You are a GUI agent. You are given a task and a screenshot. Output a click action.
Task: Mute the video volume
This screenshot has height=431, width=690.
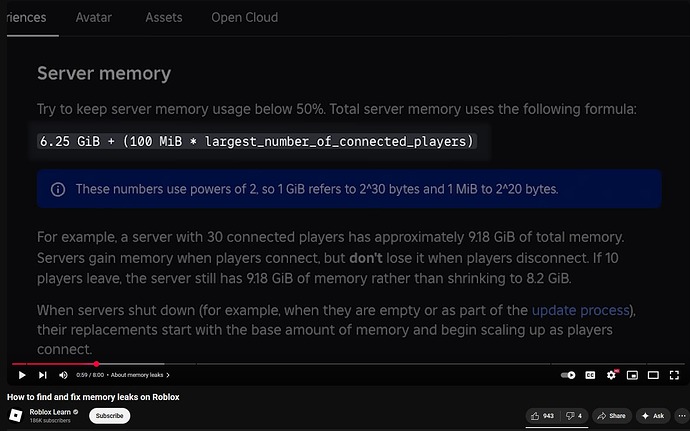pos(63,375)
